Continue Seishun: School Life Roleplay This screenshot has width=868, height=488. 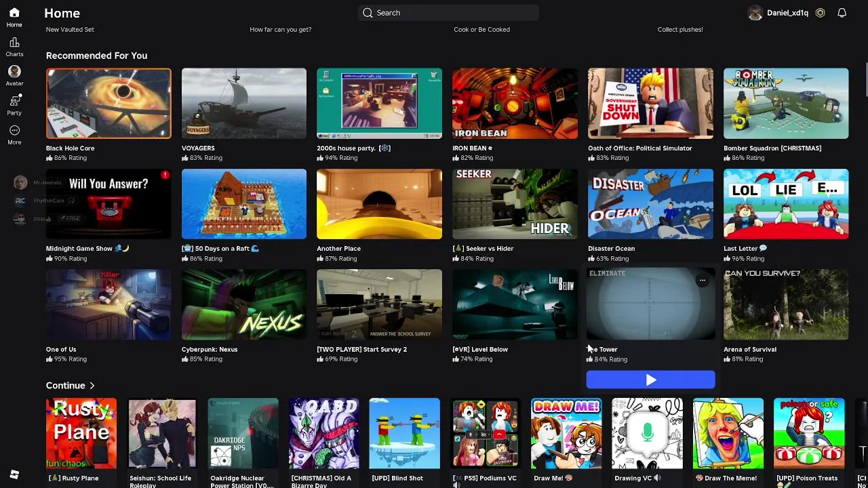click(162, 433)
